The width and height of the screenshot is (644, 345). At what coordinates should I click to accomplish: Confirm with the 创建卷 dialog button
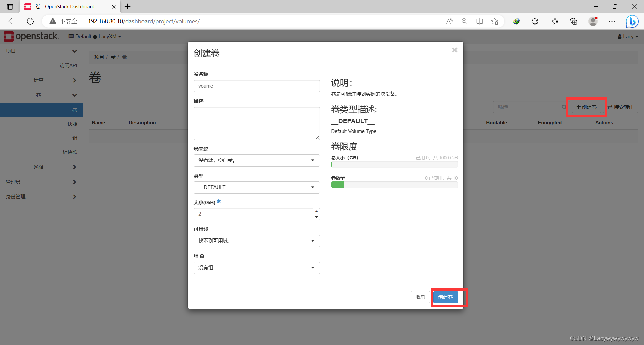[x=445, y=297]
